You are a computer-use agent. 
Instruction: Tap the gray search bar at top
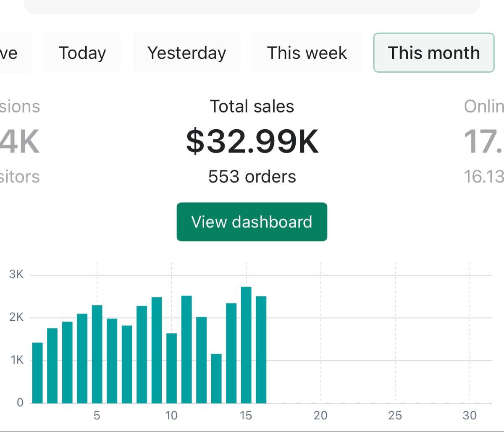point(252,7)
